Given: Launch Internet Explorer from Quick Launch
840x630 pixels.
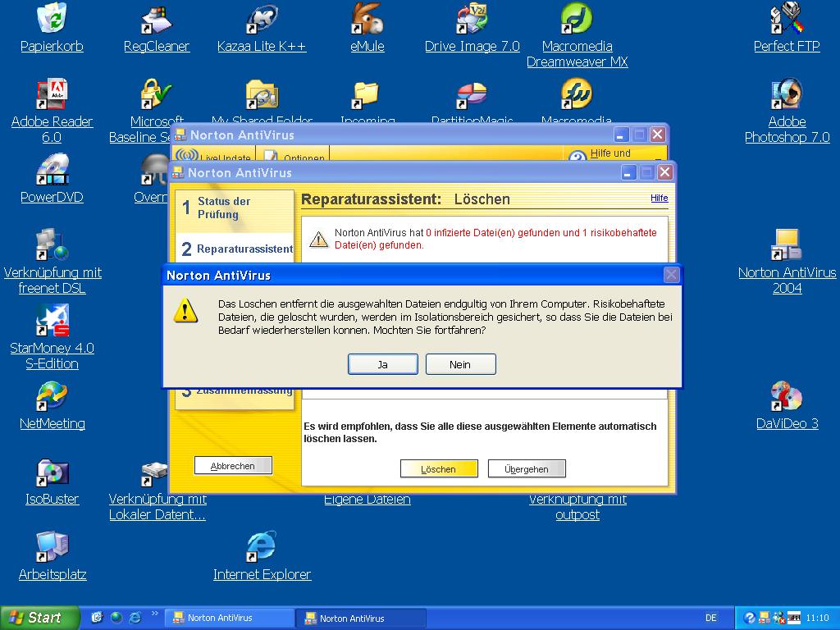Looking at the screenshot, I should [135, 618].
